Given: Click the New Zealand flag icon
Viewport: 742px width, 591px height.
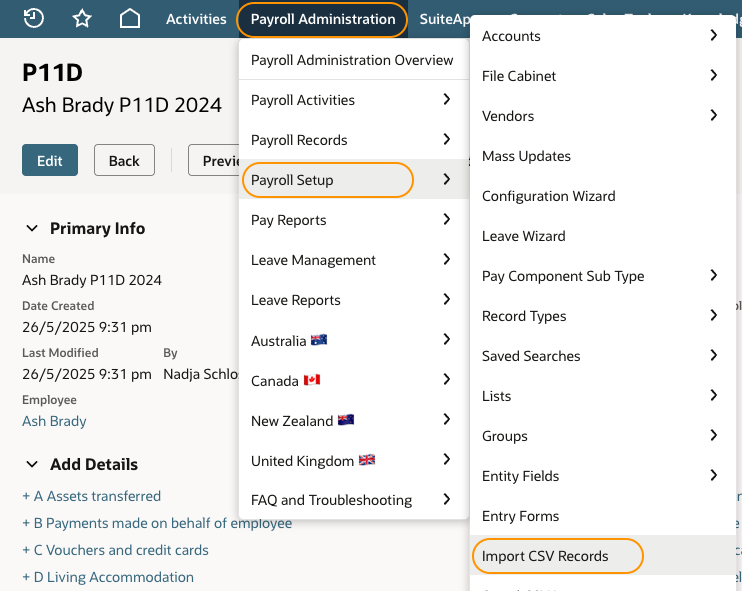Looking at the screenshot, I should point(346,420).
